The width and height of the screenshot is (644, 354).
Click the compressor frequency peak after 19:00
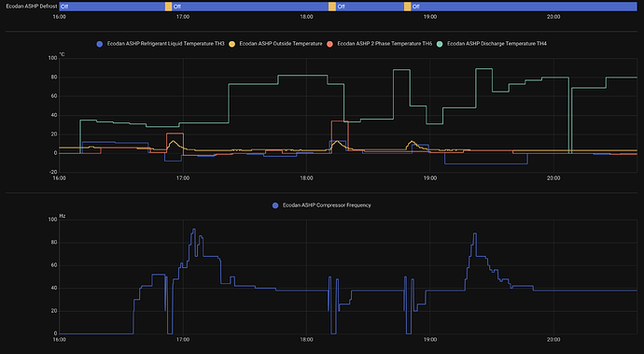(x=475, y=234)
